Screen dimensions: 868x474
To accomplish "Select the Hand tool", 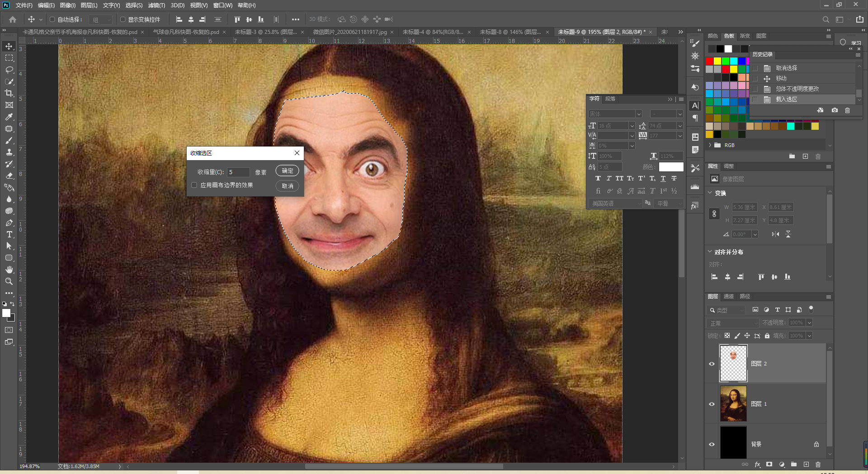I will (x=9, y=270).
